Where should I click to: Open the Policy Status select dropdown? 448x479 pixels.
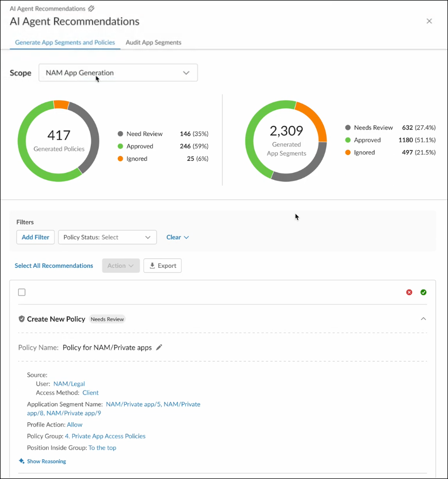107,237
